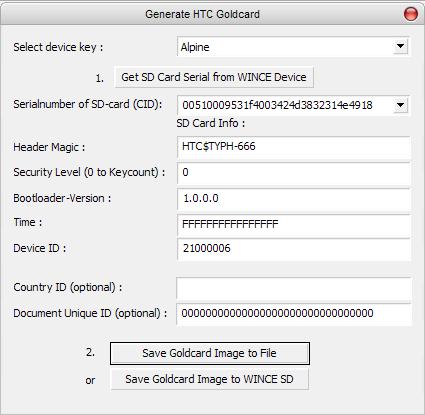The image size is (425, 415).
Task: Close the Generate HTC Goldcard dialog
Action: (410, 14)
